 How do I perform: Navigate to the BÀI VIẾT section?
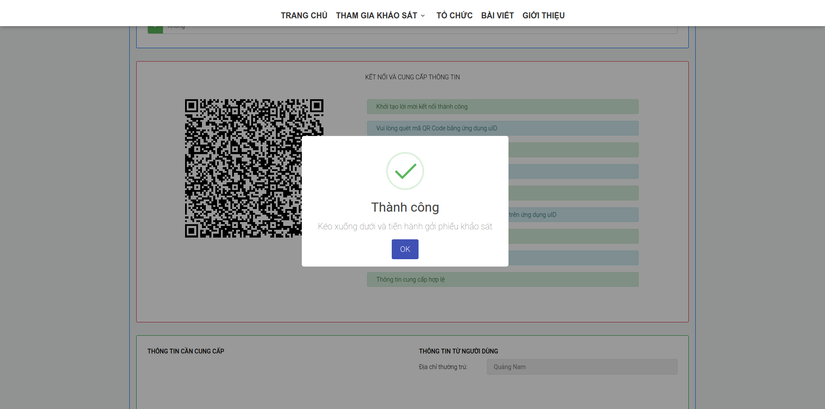497,15
